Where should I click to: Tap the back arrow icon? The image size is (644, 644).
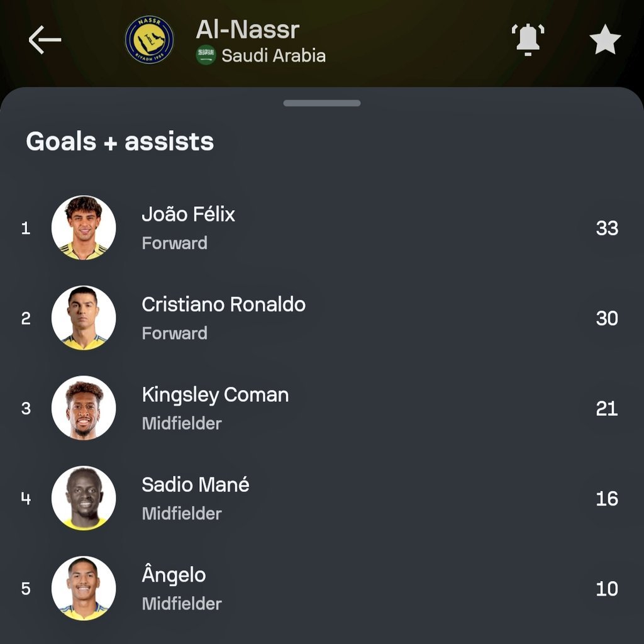(45, 40)
